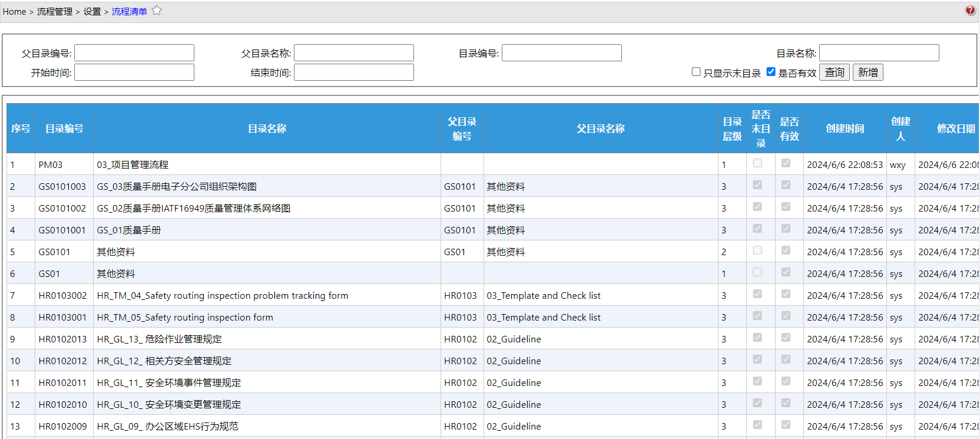Viewport: 980px width, 439px height.
Task: Focus the 父目录编号 input field
Action: click(x=134, y=53)
